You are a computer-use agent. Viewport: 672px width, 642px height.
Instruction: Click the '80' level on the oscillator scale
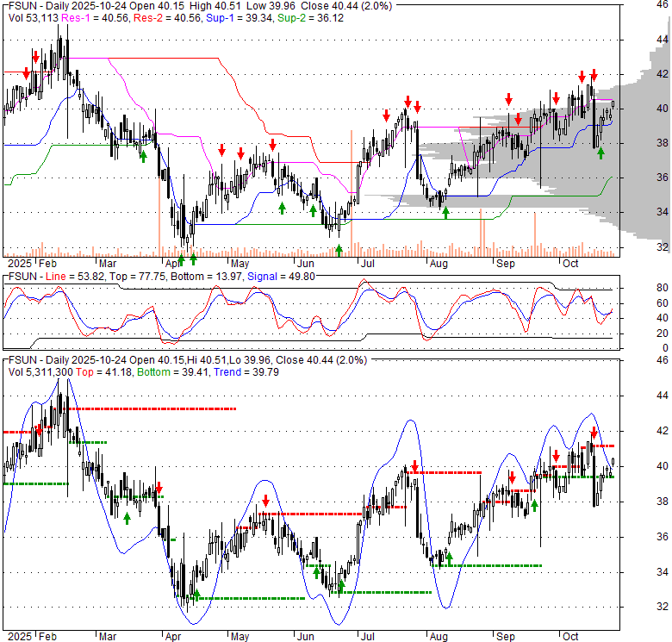pos(663,288)
